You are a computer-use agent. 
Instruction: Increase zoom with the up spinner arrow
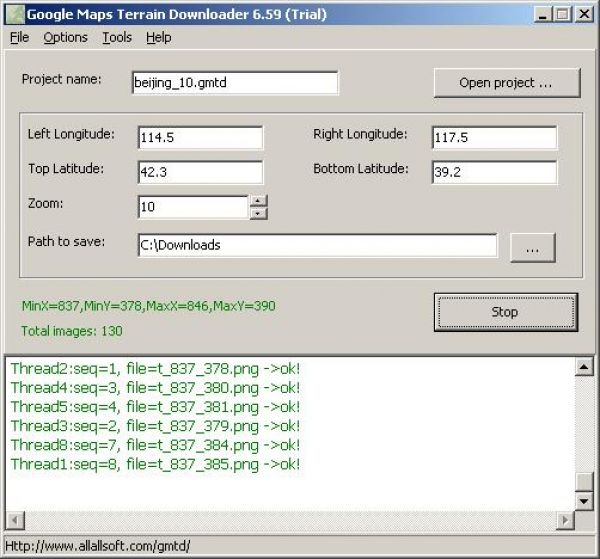point(258,201)
